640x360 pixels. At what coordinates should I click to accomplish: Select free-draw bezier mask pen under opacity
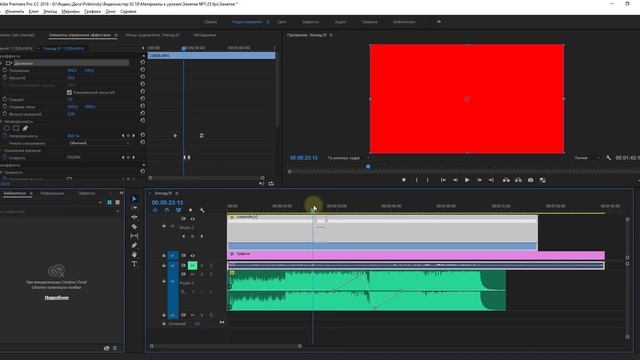25,128
